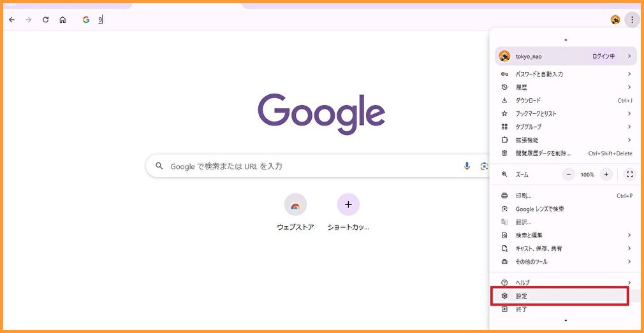The height and width of the screenshot is (333, 644).
Task: Open the profile avatar in toolbar
Action: [615, 20]
